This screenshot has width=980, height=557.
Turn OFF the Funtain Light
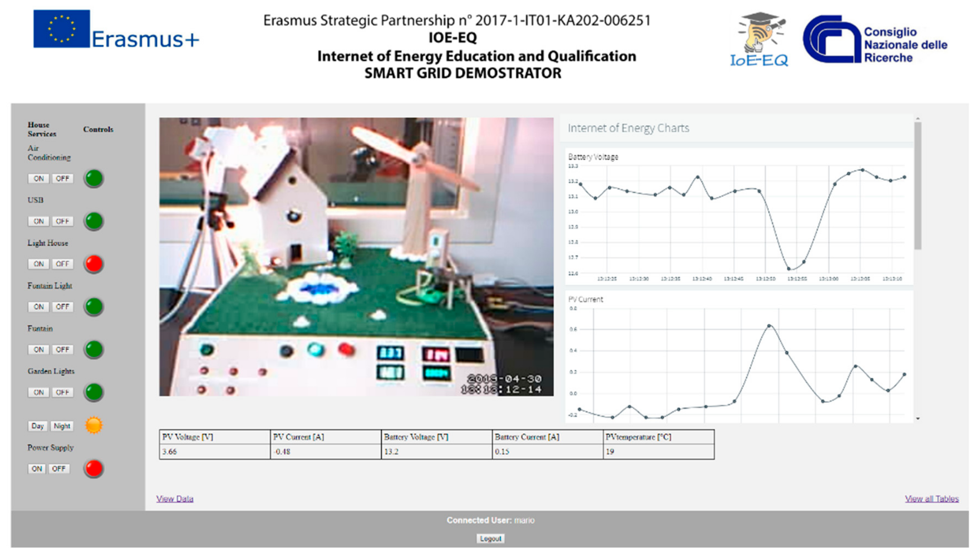[x=62, y=307]
